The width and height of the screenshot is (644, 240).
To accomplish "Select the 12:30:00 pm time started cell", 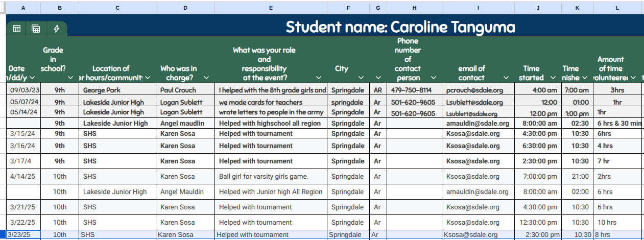I will 538,223.
